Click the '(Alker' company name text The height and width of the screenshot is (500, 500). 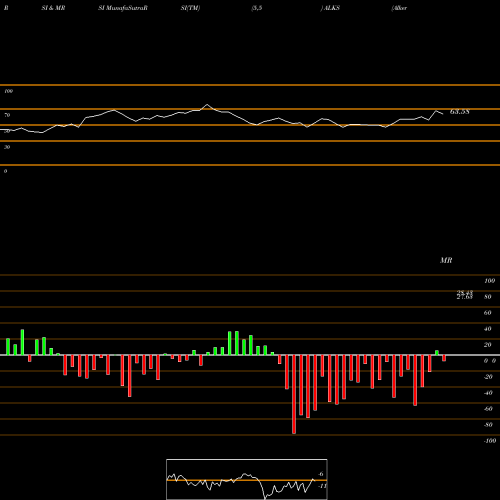399,8
